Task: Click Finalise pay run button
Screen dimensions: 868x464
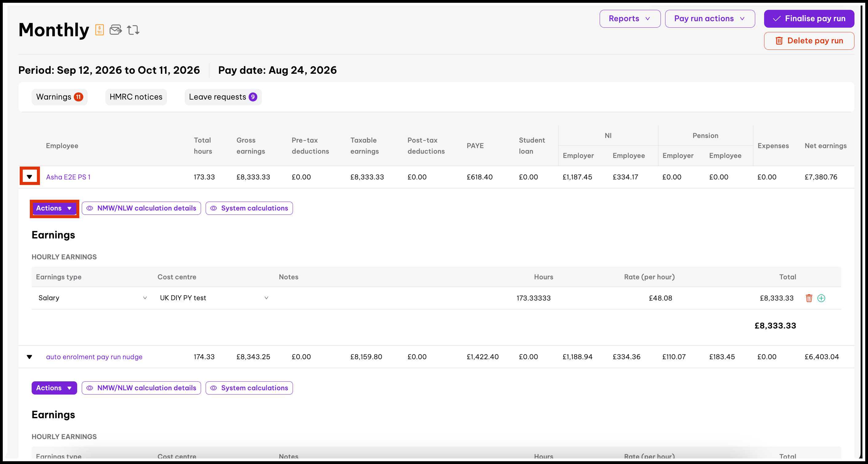Action: coord(809,18)
